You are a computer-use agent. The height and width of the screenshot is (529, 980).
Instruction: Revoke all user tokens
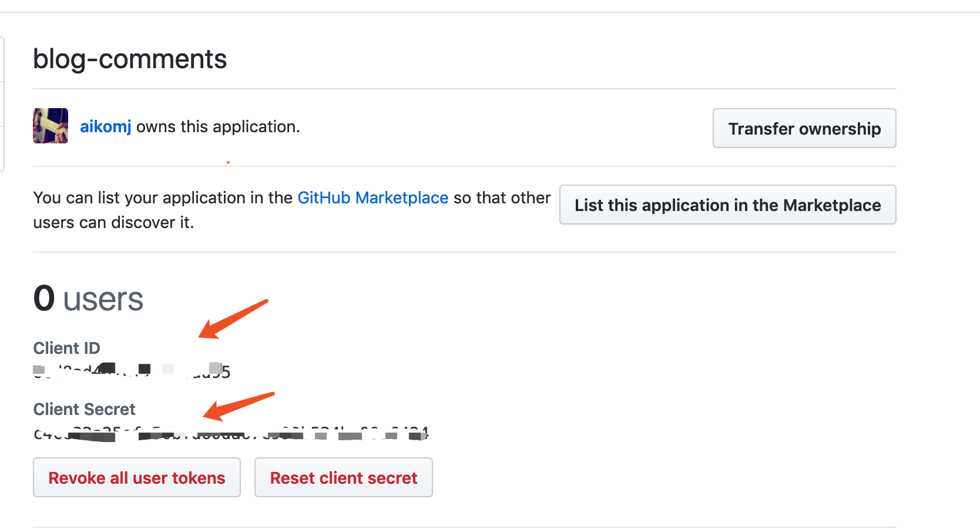point(137,477)
